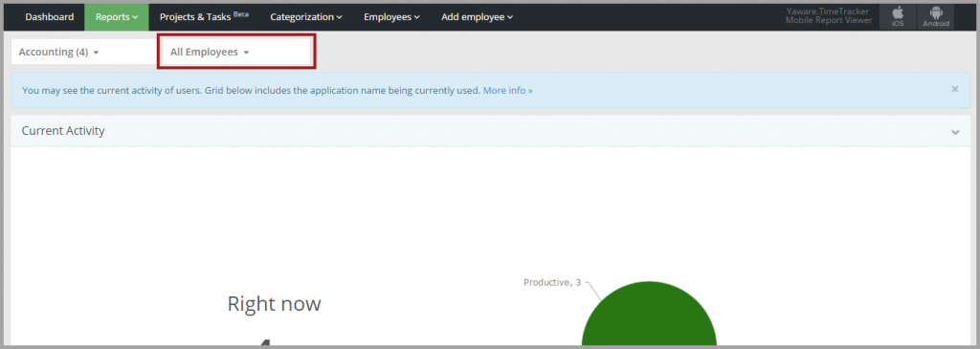
Task: Click the caret beside Accounting (4)
Action: tap(96, 53)
